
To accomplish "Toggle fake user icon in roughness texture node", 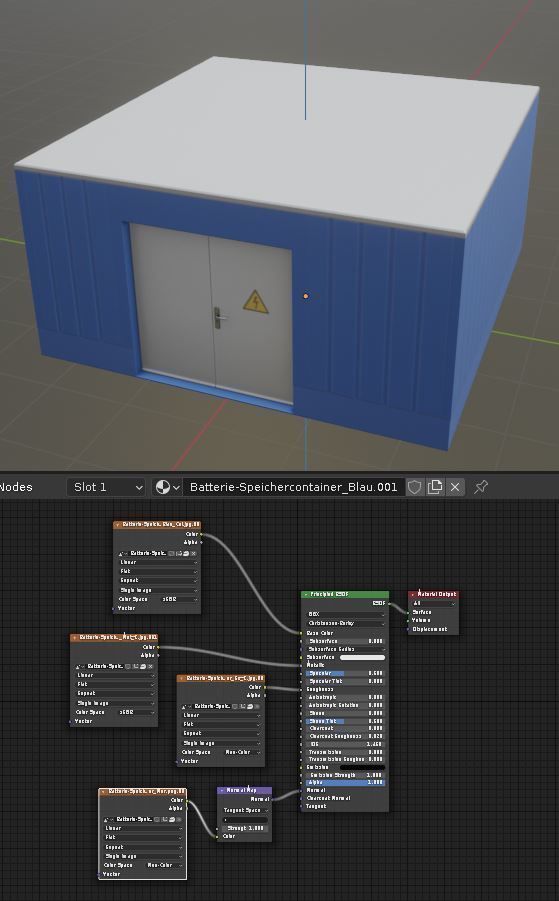I will coord(236,706).
